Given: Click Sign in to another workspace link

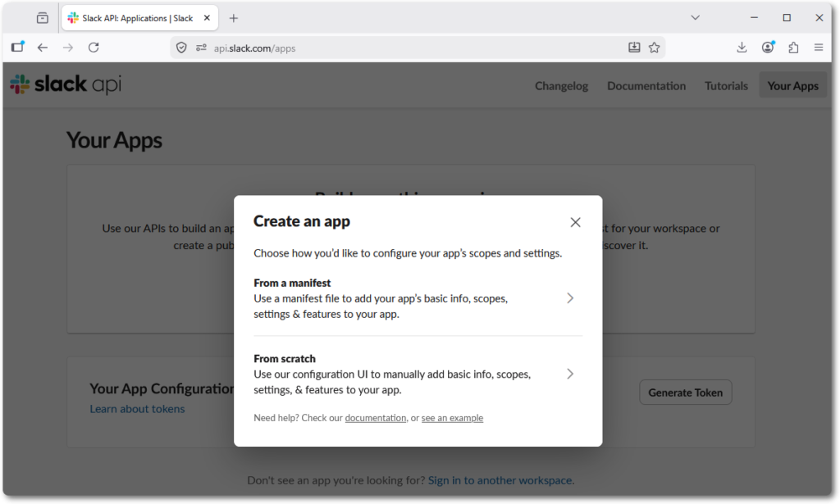Looking at the screenshot, I should 501,480.
